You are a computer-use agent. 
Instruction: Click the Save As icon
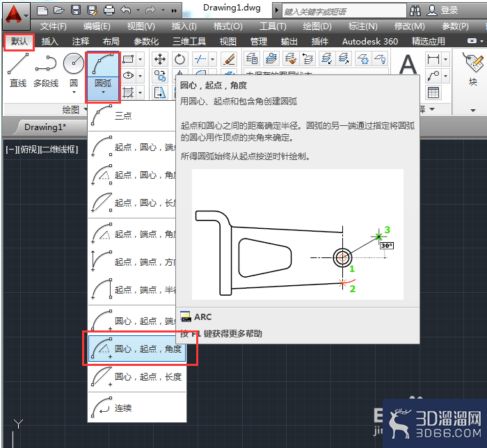click(x=93, y=10)
